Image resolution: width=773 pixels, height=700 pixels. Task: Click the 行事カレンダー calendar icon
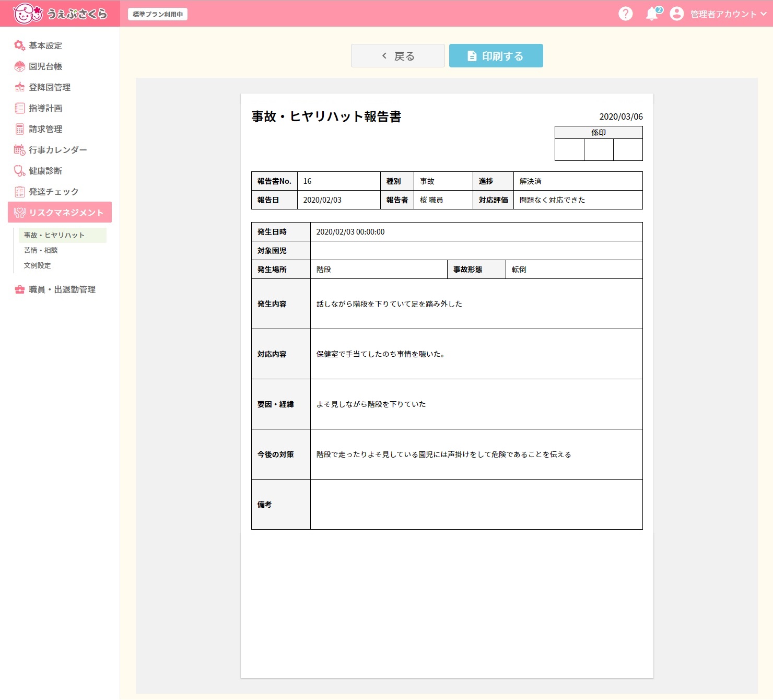(19, 150)
